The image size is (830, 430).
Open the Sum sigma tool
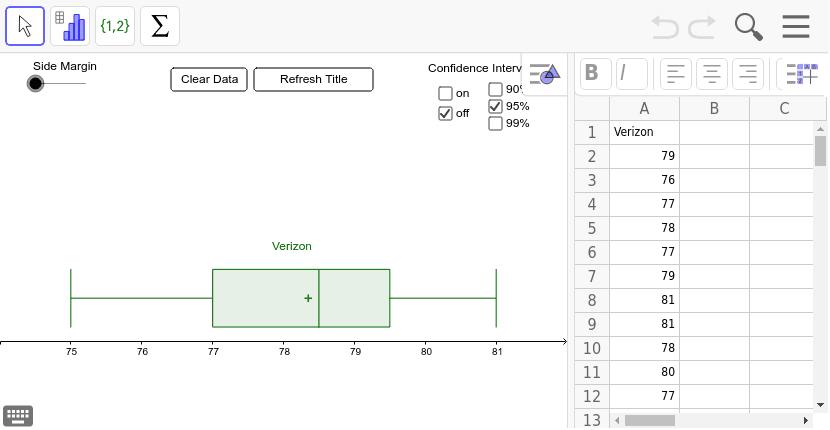[160, 26]
